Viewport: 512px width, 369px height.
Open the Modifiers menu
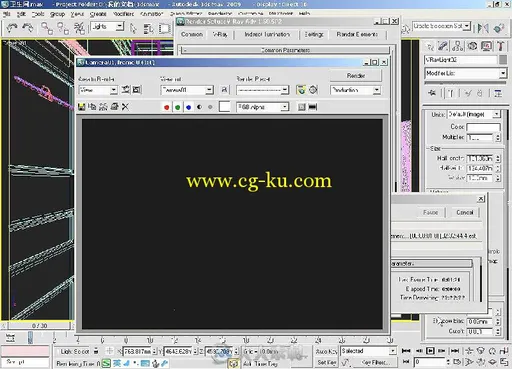pos(124,14)
